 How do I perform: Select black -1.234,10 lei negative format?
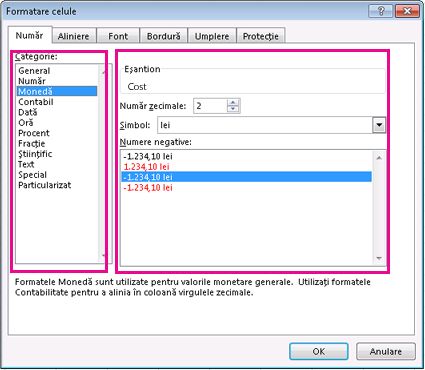point(247,156)
